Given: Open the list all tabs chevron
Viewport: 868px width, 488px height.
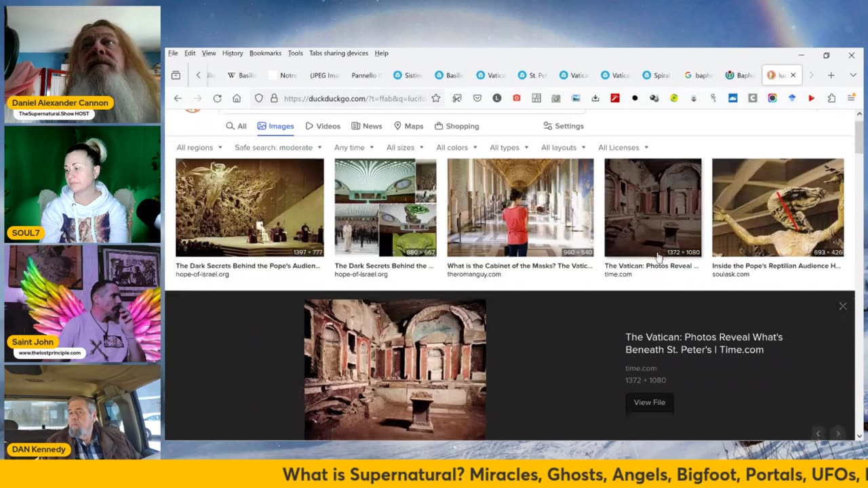Looking at the screenshot, I should click(853, 75).
